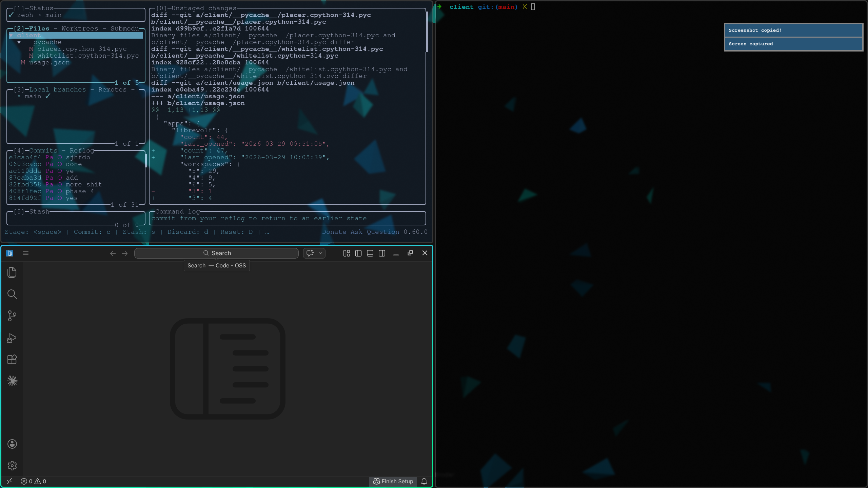Toggle bottom panel visibility
The image size is (868, 488).
[370, 253]
